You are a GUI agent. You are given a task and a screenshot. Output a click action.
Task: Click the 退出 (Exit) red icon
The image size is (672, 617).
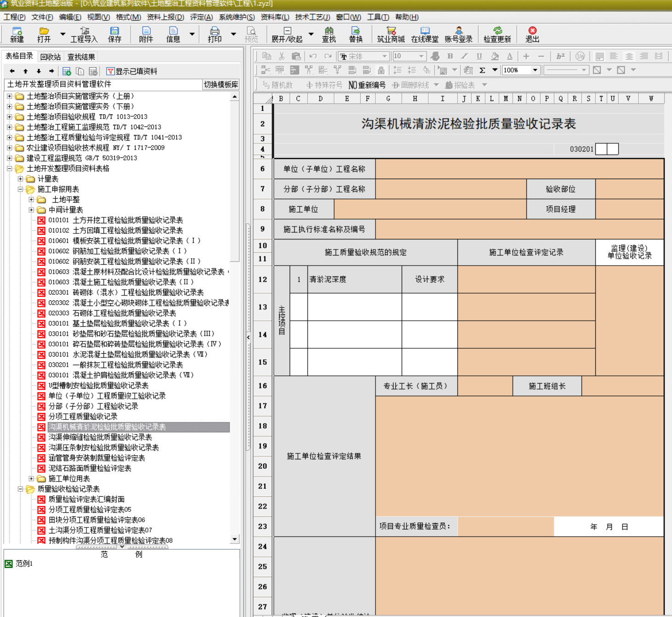coord(532,31)
